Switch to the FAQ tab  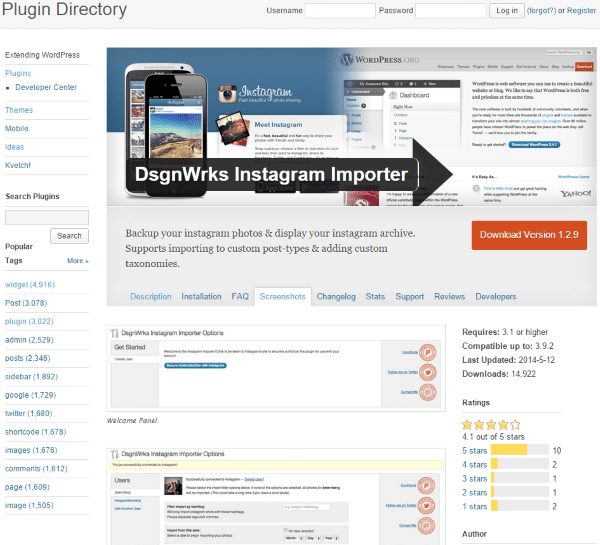click(240, 297)
